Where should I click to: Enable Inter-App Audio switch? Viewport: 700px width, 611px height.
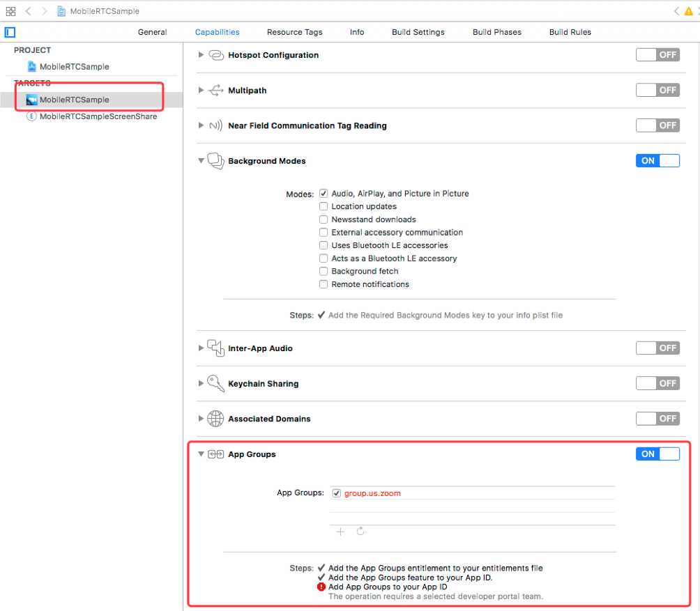pyautogui.click(x=657, y=348)
